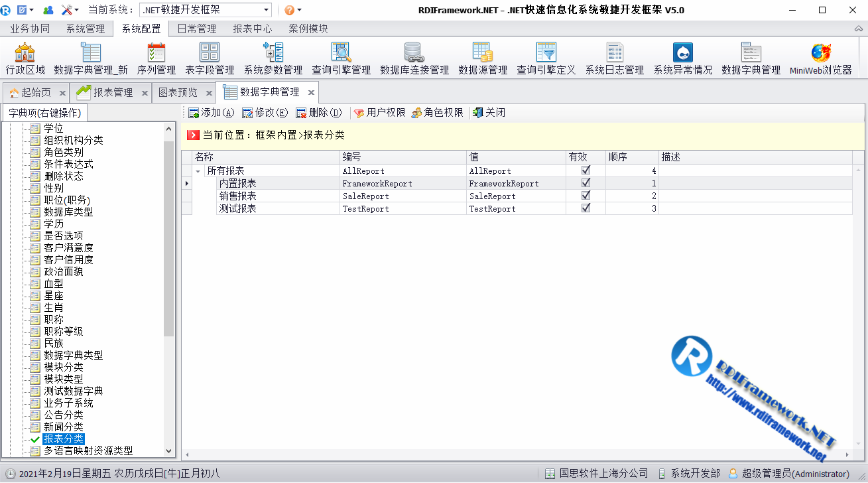The width and height of the screenshot is (868, 483).
Task: Switch to 报表中心 ribbon tab
Action: 253,29
